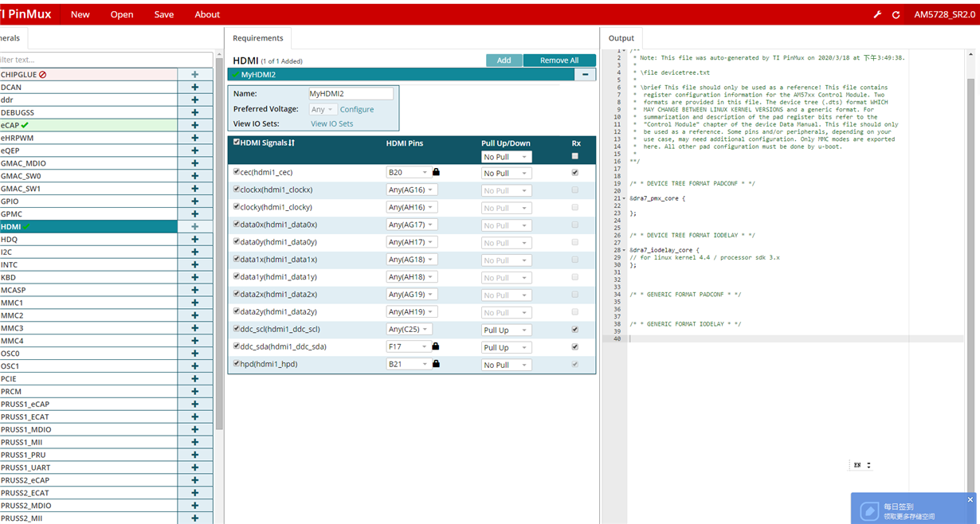
Task: Add eHRPWM using its plus icon
Action: (x=195, y=138)
